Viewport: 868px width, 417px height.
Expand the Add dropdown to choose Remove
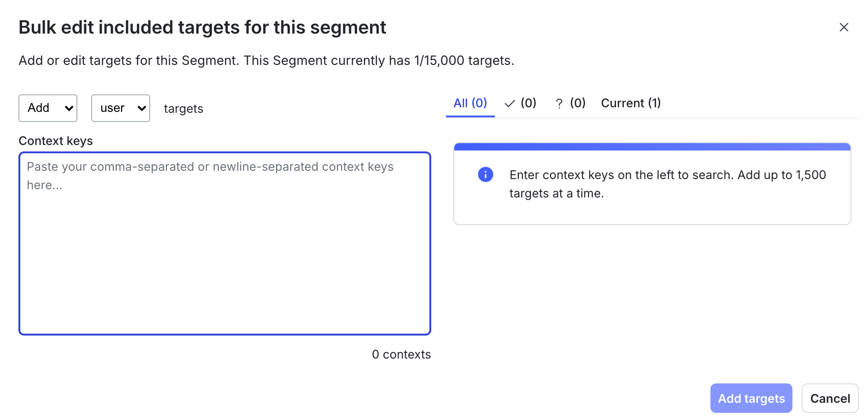(x=48, y=108)
